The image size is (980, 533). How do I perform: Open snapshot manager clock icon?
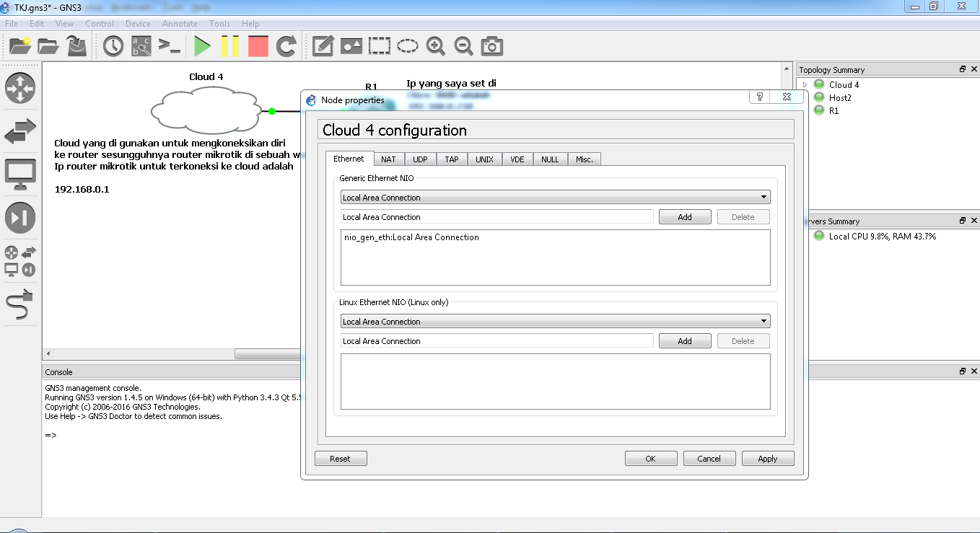113,46
